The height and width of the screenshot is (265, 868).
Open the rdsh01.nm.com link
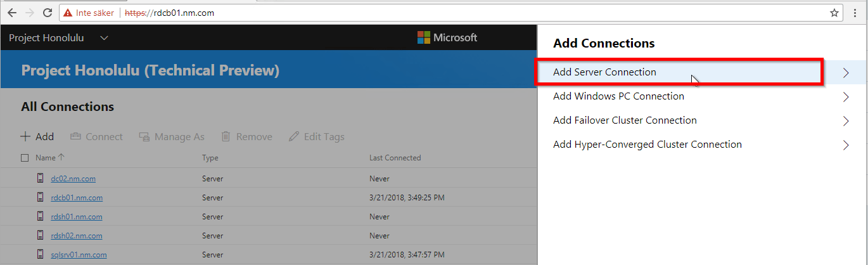(x=76, y=217)
